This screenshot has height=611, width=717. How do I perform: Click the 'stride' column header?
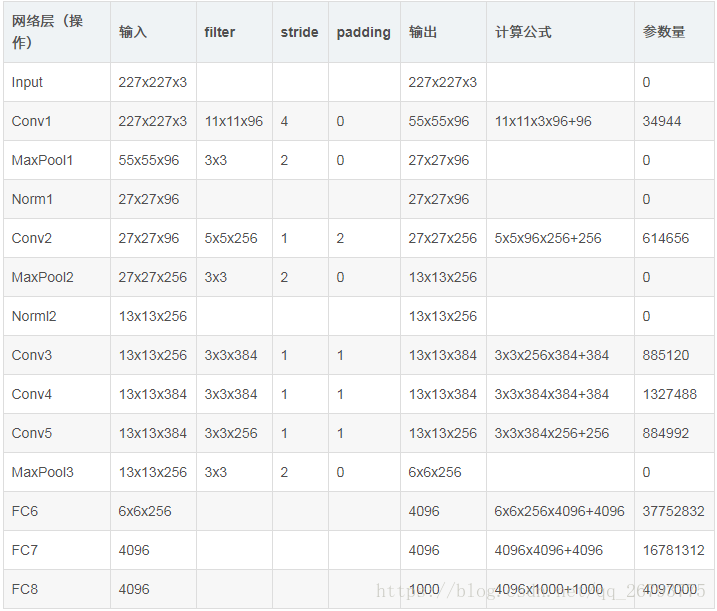(x=299, y=32)
